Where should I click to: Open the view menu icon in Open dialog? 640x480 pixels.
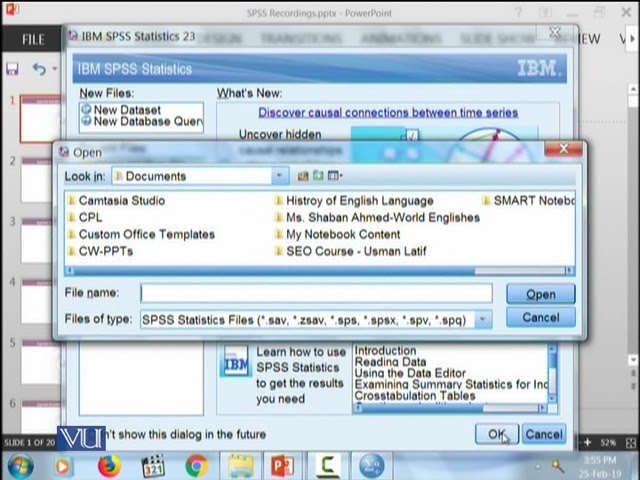pos(335,176)
